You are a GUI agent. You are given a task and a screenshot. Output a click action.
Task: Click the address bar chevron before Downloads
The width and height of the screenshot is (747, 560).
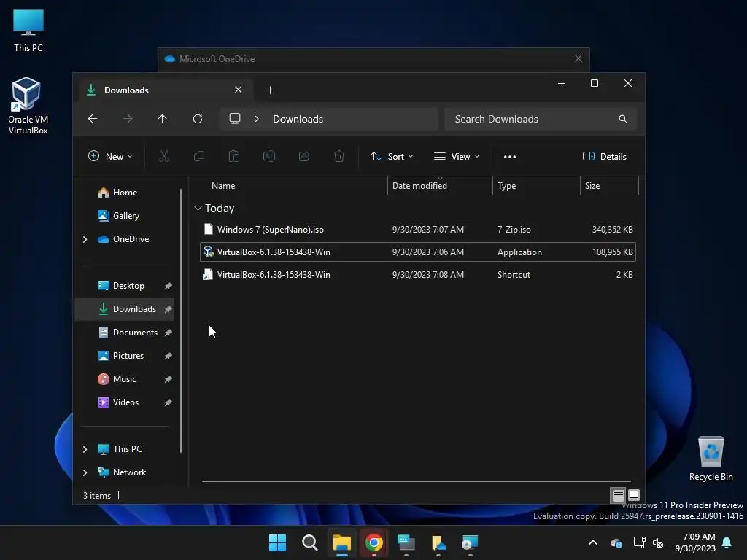(x=257, y=119)
